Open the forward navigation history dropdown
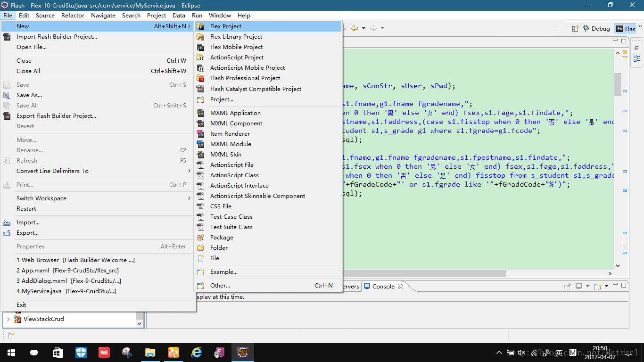This screenshot has width=644, height=362. coord(382,28)
